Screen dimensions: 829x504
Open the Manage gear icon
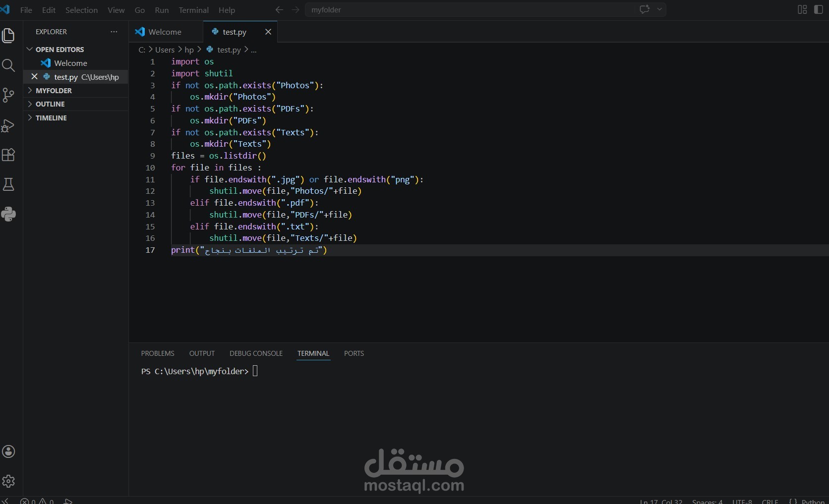click(x=8, y=481)
